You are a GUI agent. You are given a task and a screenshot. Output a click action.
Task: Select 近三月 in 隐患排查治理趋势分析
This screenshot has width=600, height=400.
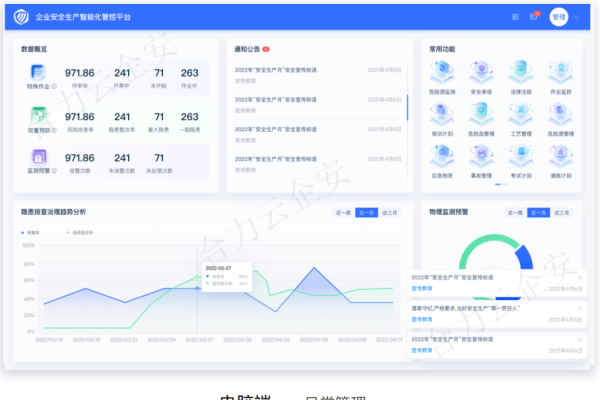(390, 212)
